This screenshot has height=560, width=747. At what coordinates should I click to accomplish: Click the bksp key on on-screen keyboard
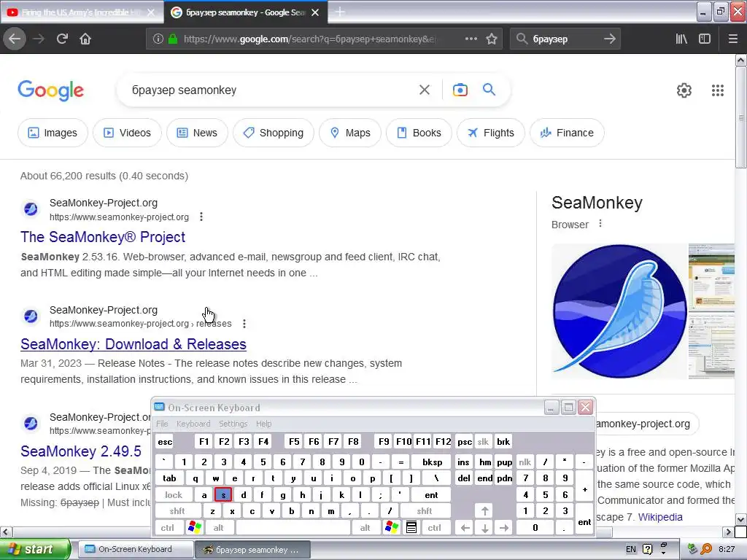(x=432, y=462)
